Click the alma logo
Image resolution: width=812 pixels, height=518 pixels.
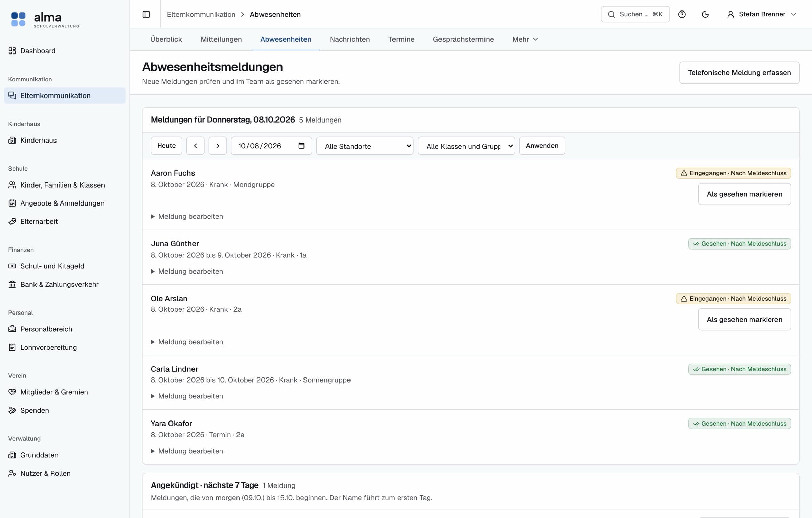coord(45,19)
